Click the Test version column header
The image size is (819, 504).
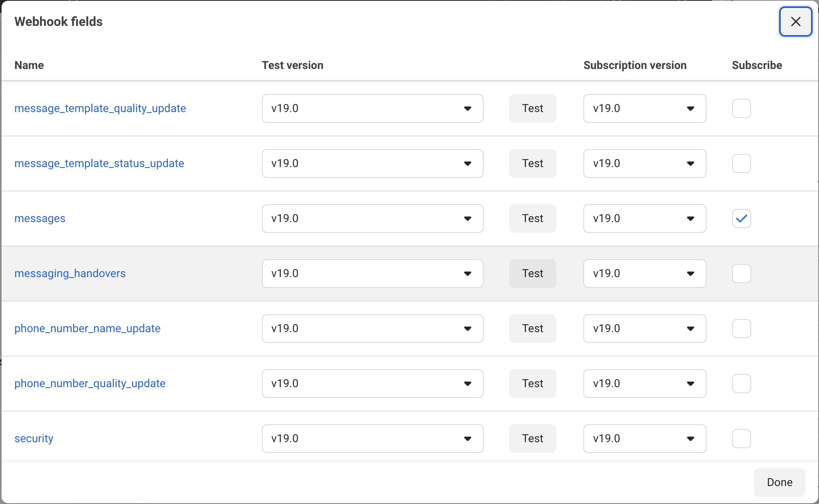292,65
